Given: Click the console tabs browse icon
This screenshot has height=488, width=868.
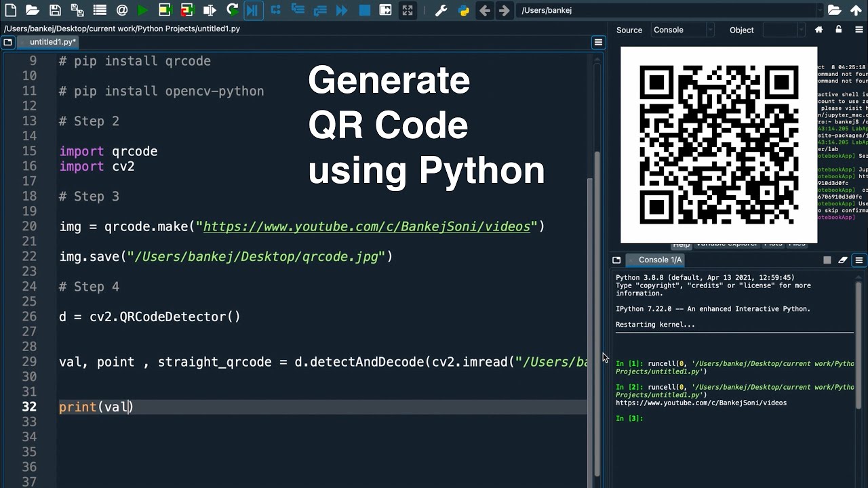Looking at the screenshot, I should click(616, 260).
